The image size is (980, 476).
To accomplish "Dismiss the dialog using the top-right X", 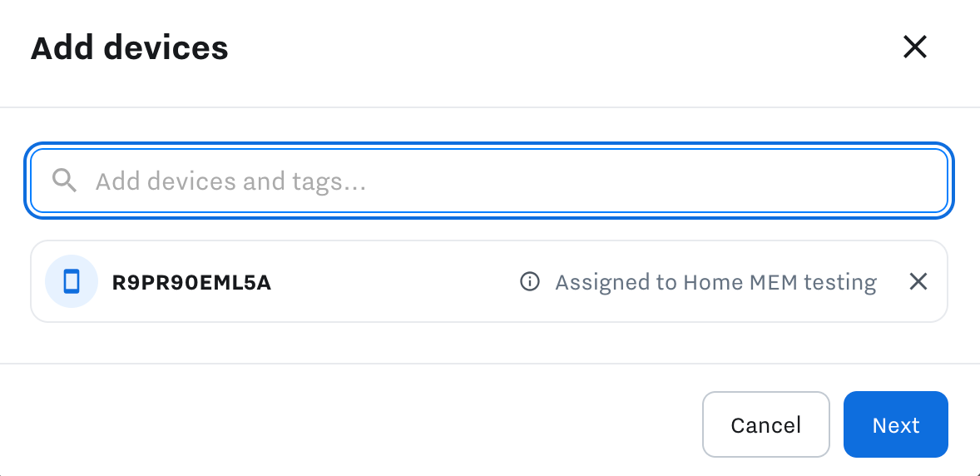I will pyautogui.click(x=914, y=47).
